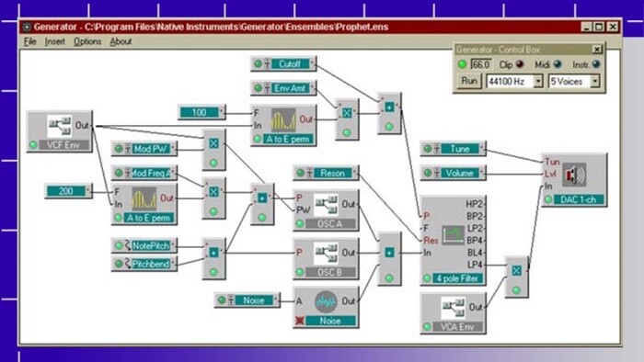Screen dimensions: 644x362
Task: Minimize the Generator main window
Action: pyautogui.click(x=587, y=27)
